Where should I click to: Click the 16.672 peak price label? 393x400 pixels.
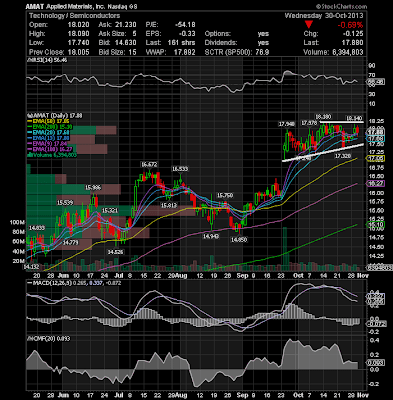coord(149,164)
